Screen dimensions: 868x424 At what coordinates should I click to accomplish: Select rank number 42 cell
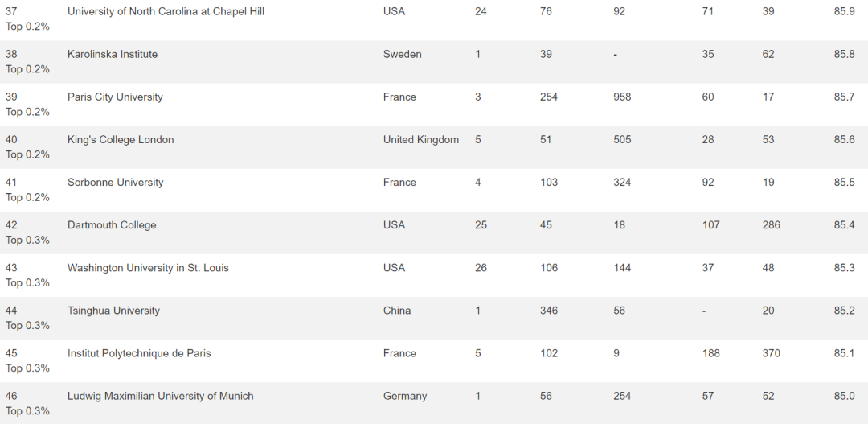point(11,225)
